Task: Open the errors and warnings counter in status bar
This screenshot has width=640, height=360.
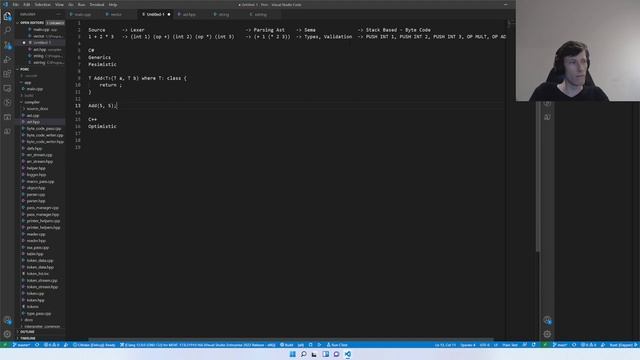Action: (51, 345)
